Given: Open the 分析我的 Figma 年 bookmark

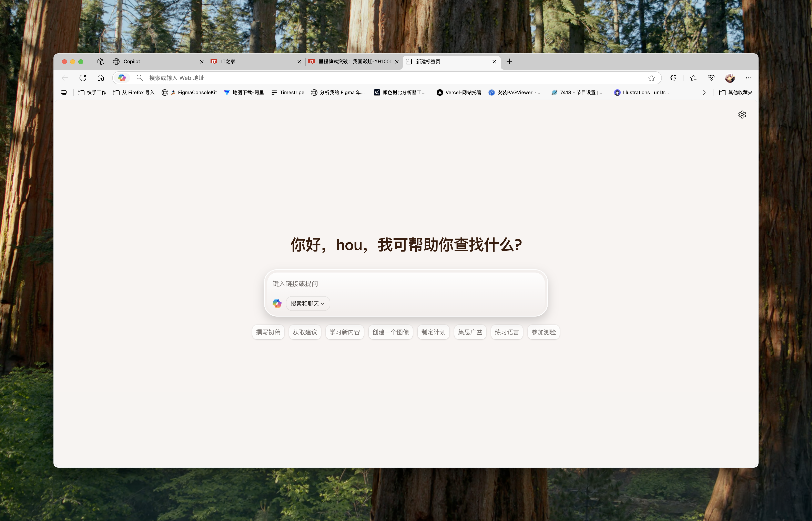Looking at the screenshot, I should click(x=338, y=92).
